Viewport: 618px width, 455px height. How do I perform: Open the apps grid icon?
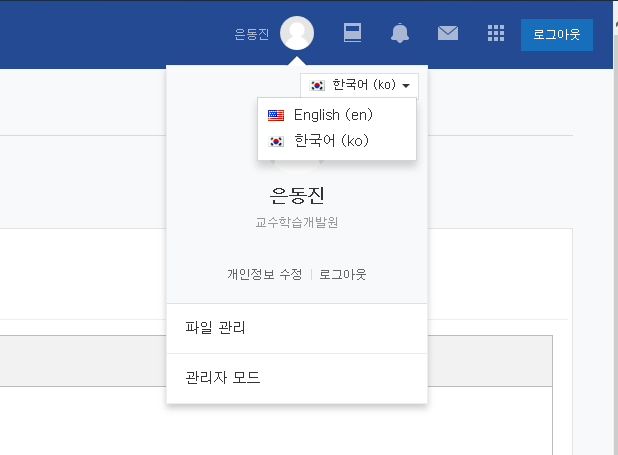click(x=496, y=33)
